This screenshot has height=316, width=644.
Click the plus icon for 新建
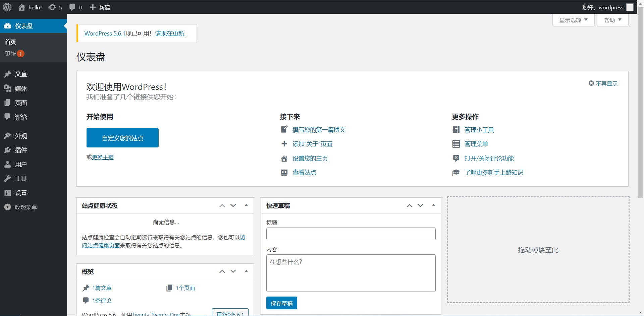pyautogui.click(x=93, y=7)
